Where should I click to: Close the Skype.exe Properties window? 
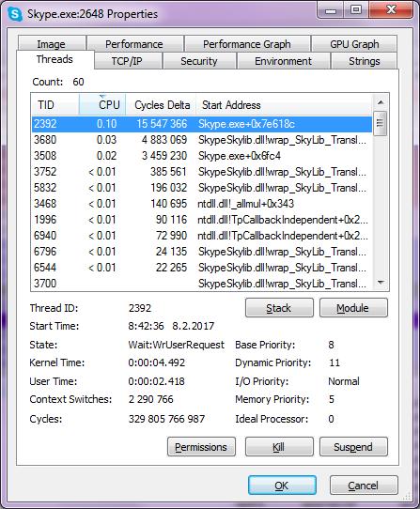click(x=391, y=10)
